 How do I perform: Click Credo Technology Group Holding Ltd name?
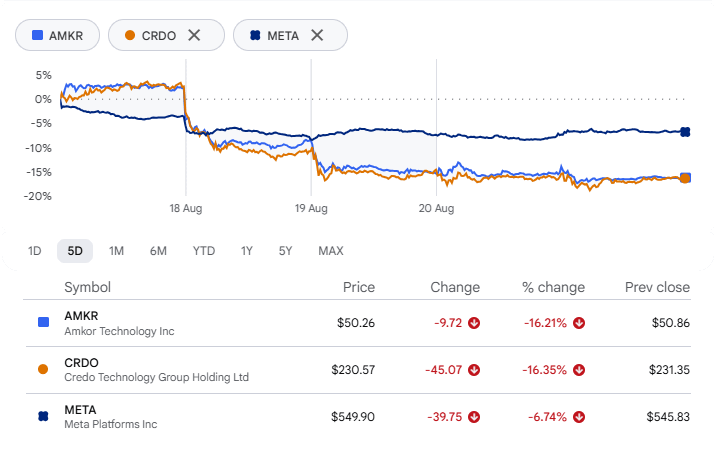[157, 377]
